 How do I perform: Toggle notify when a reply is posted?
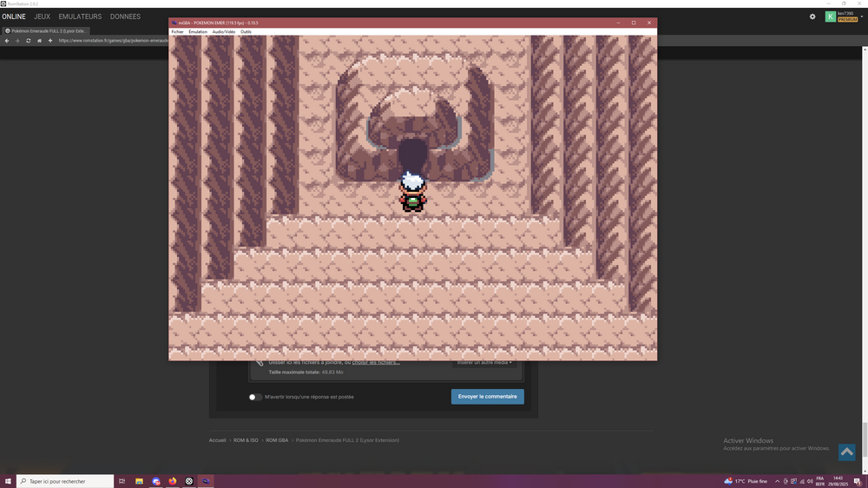tap(255, 397)
